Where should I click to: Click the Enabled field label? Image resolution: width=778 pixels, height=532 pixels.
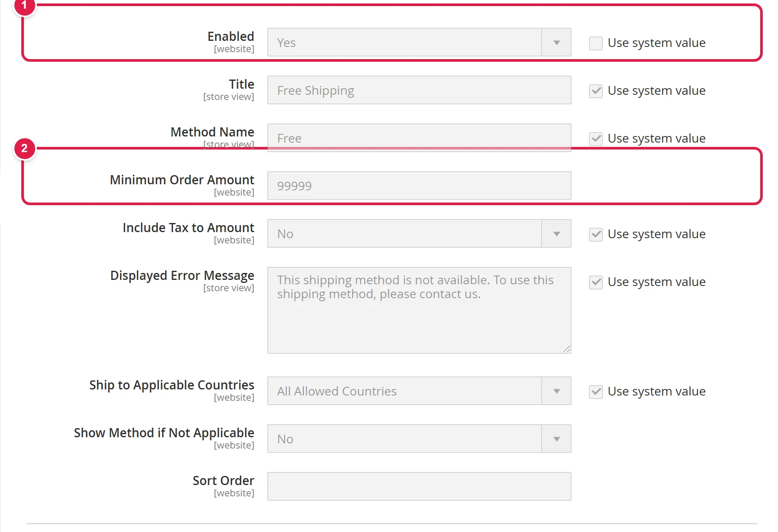click(x=231, y=36)
